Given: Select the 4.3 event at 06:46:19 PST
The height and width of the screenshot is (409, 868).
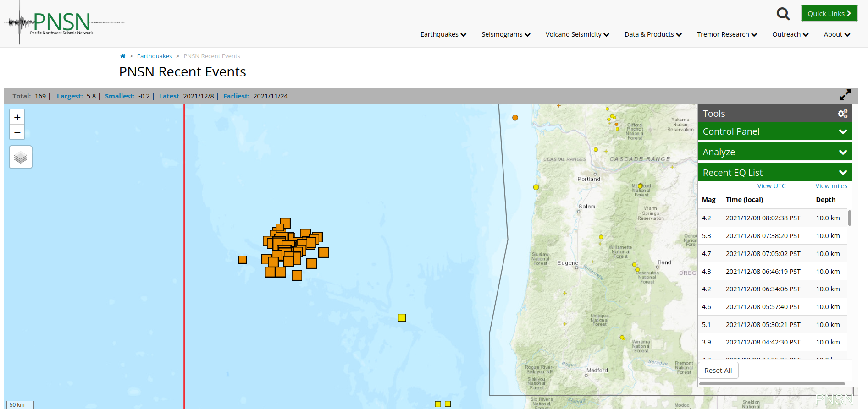Looking at the screenshot, I should (772, 272).
